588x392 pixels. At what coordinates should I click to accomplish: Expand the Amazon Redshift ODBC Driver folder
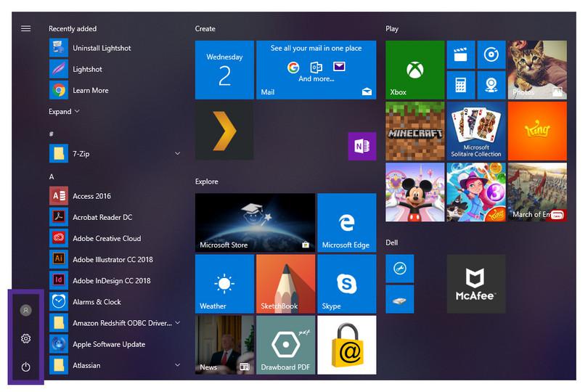pos(177,322)
